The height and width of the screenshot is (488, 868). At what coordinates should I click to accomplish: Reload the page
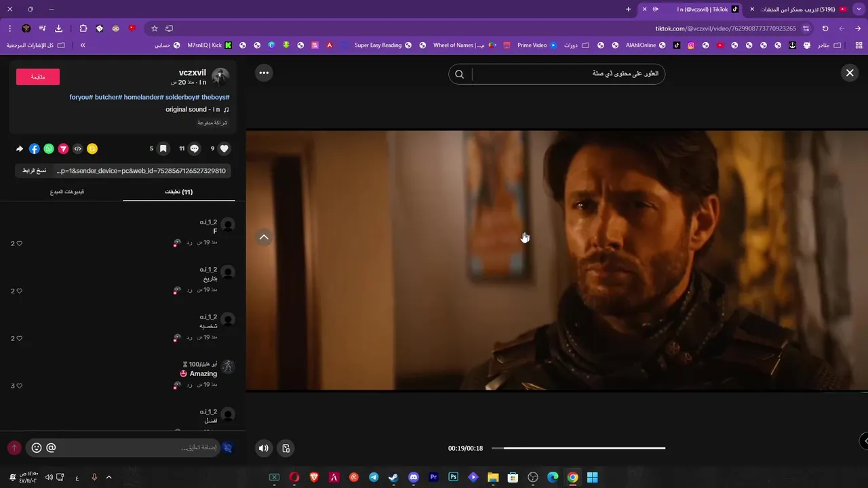point(825,28)
